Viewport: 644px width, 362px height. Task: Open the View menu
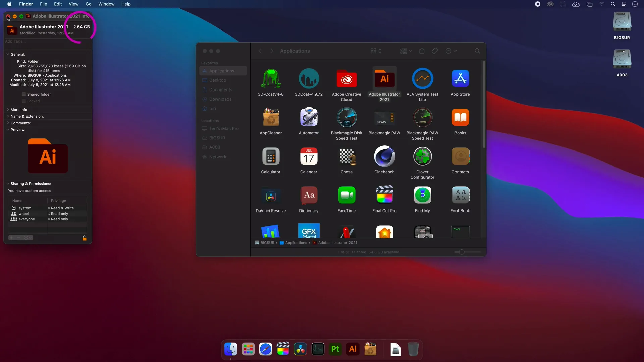click(73, 4)
